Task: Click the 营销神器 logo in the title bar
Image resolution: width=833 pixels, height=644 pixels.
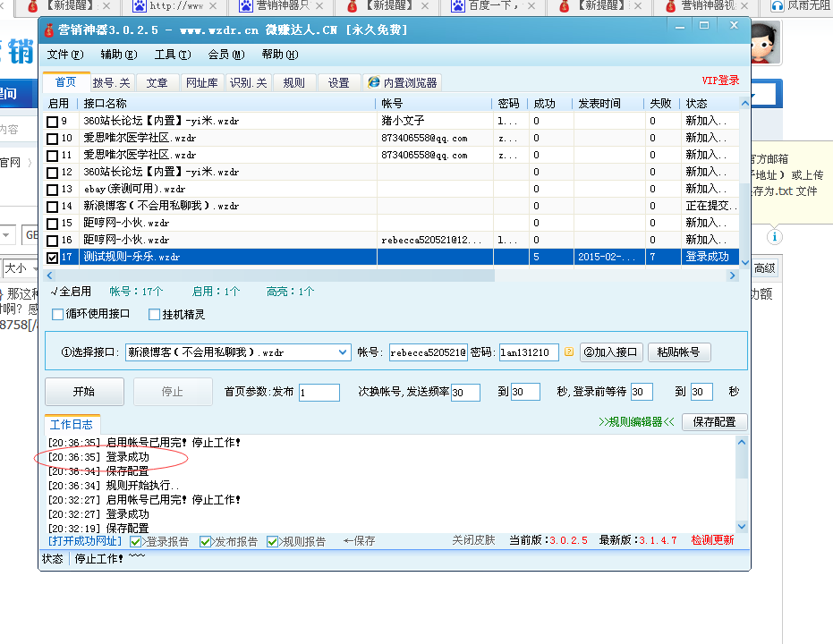Action: click(49, 30)
